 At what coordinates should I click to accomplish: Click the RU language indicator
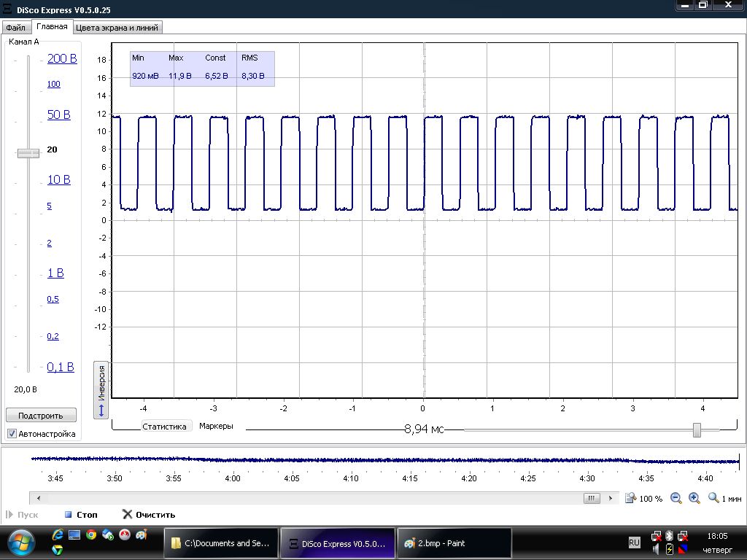point(634,542)
